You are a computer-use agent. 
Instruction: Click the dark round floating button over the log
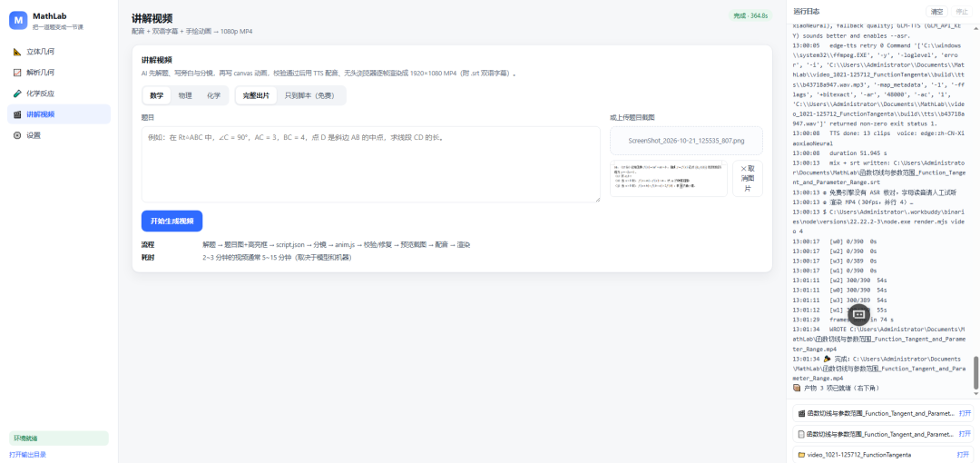(x=858, y=314)
